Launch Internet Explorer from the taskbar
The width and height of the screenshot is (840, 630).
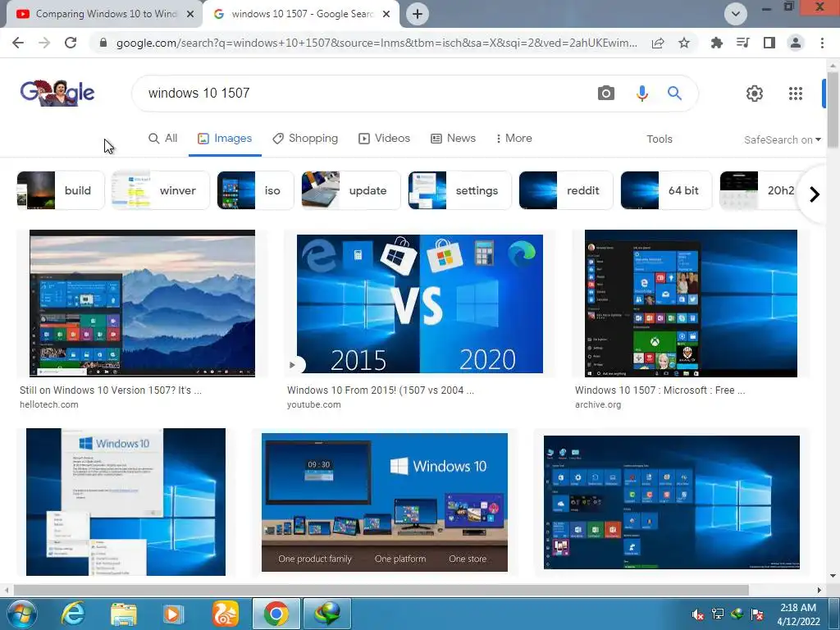point(72,614)
